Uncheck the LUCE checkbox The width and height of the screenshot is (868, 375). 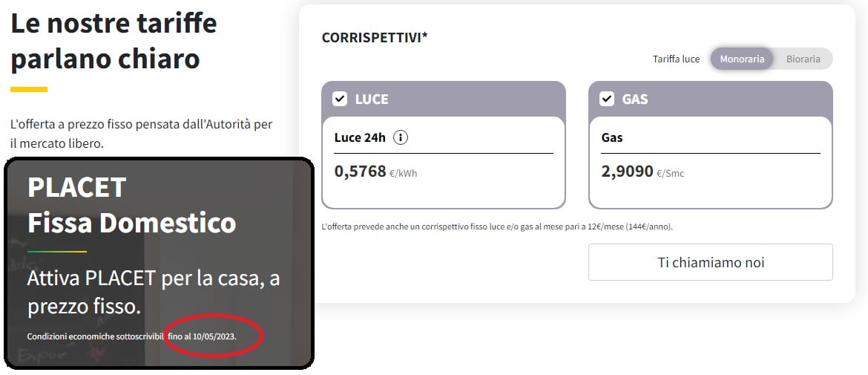coord(340,99)
